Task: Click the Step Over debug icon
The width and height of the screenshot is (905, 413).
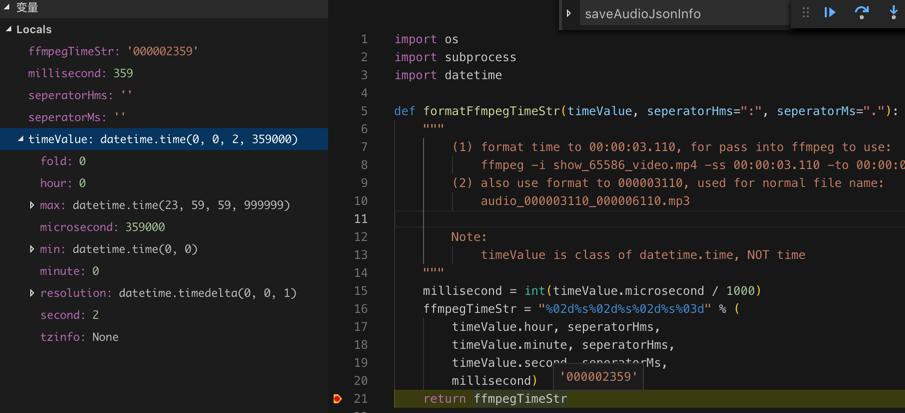Action: (862, 13)
